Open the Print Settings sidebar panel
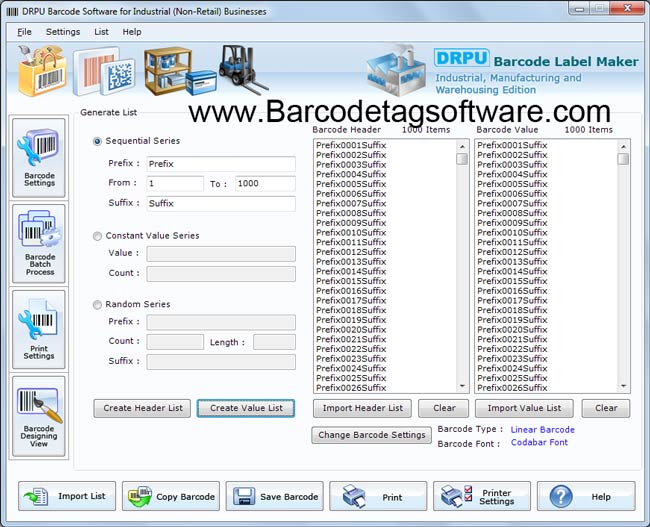Screen dimensions: 650x527 (x=39, y=330)
